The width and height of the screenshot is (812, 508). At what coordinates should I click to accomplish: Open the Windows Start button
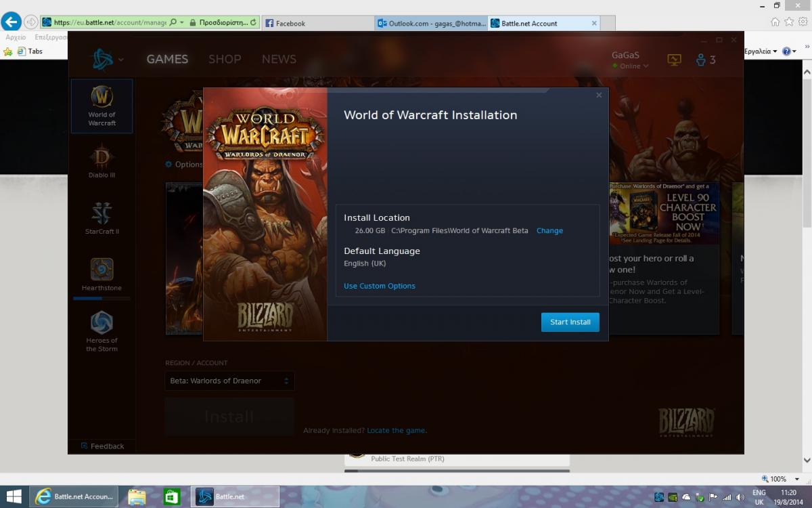pos(14,496)
